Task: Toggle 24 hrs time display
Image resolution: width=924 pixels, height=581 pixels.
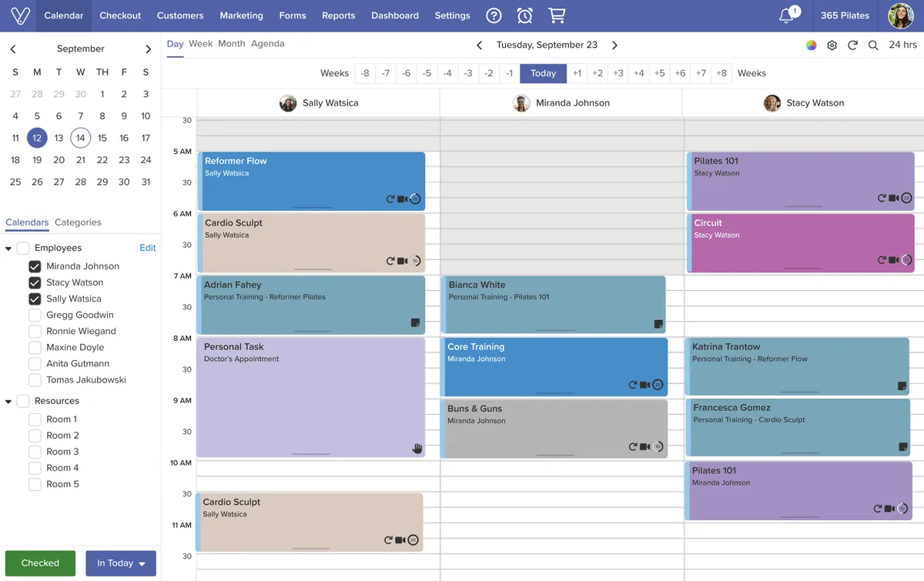Action: [x=902, y=45]
